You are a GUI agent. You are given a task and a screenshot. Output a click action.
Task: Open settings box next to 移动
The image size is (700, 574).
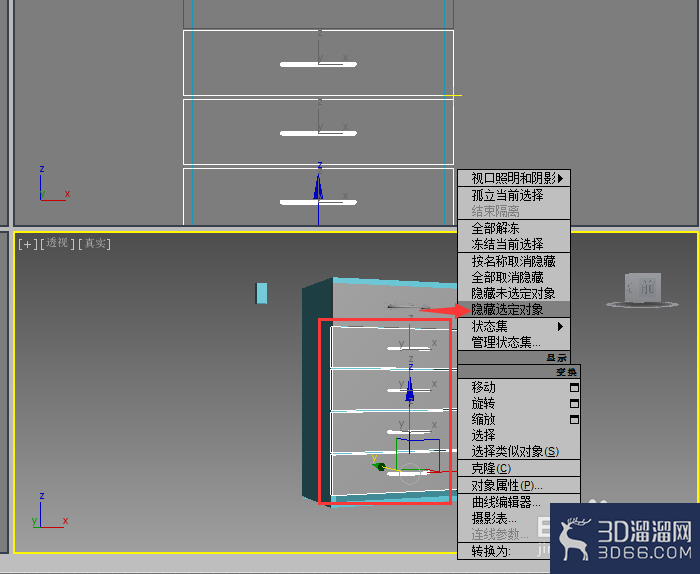point(575,387)
